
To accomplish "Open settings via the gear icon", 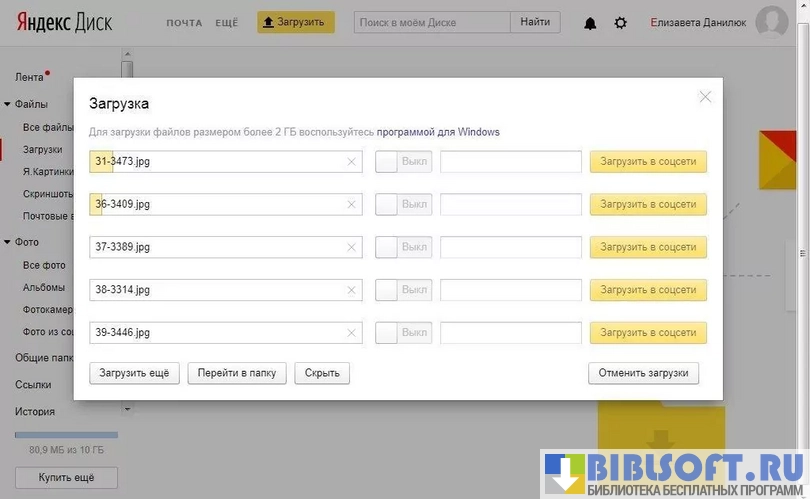I will [620, 23].
